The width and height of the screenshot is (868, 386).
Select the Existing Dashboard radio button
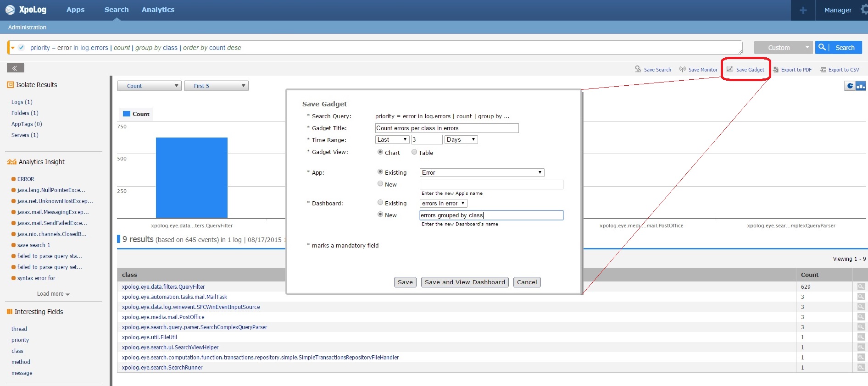[x=380, y=203]
